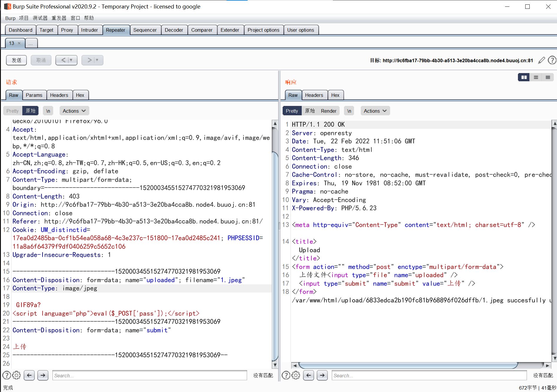Image resolution: width=557 pixels, height=392 pixels.
Task: Toggle \n non-printing chars in request
Action: pyautogui.click(x=48, y=111)
